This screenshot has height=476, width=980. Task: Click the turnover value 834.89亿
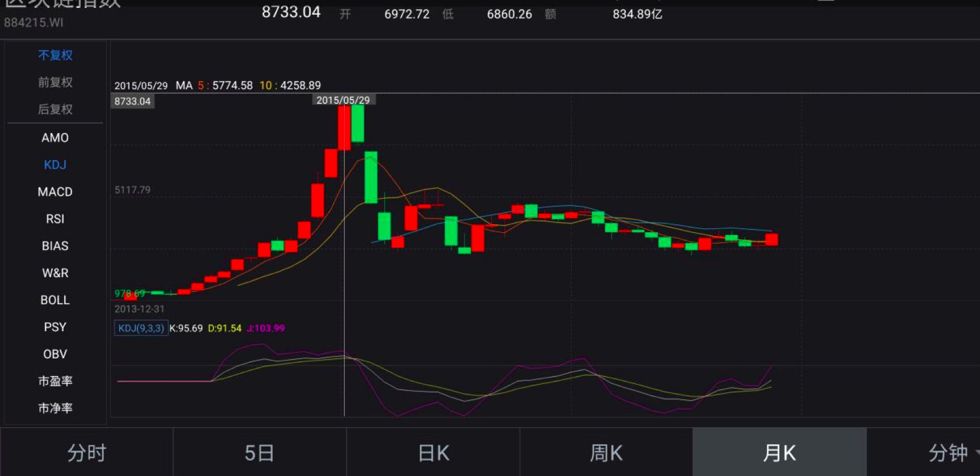tap(637, 14)
